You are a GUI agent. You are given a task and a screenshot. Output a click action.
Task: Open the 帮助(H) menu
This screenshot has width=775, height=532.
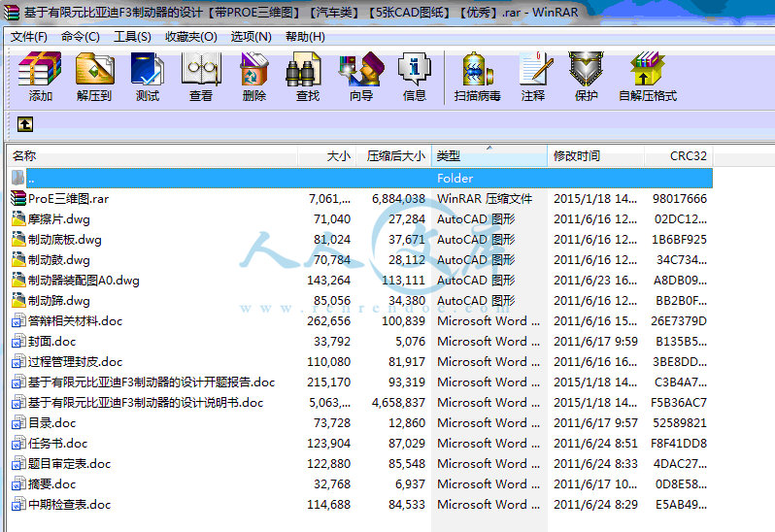pyautogui.click(x=305, y=37)
